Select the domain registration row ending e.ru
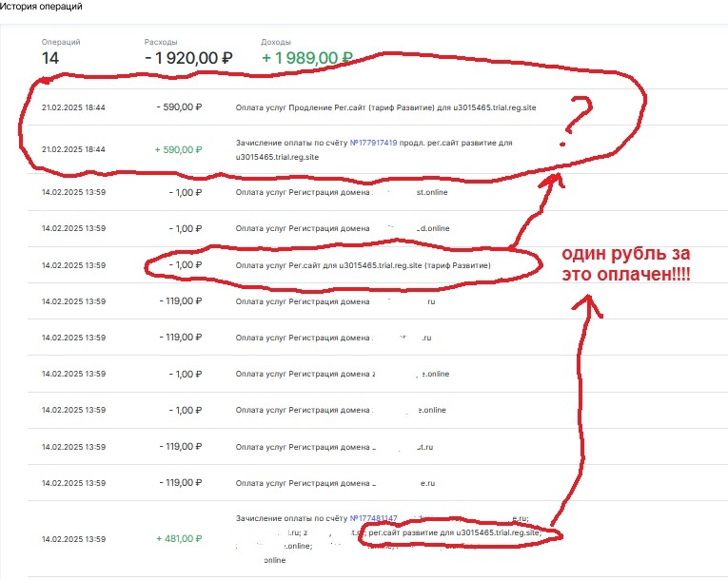 pyautogui.click(x=378, y=483)
